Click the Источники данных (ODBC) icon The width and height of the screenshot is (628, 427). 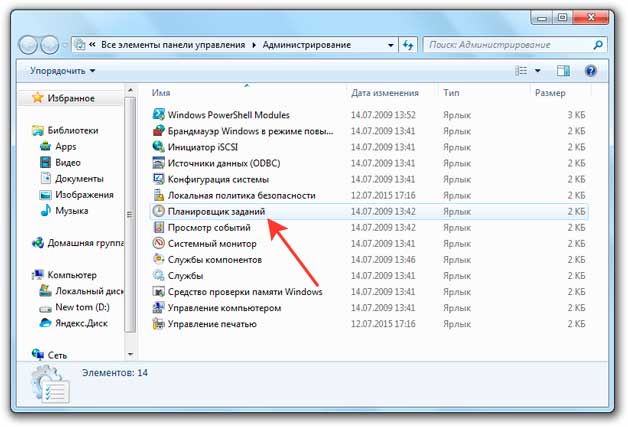(159, 163)
